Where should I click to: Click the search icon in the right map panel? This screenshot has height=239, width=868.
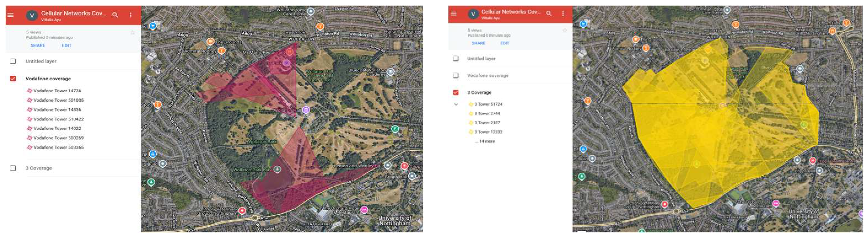(549, 14)
